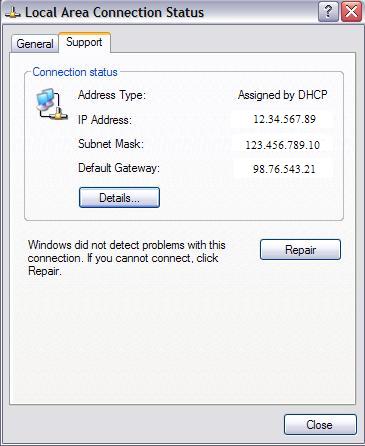Switch to the General tab
The width and height of the screenshot is (365, 446).
click(35, 44)
